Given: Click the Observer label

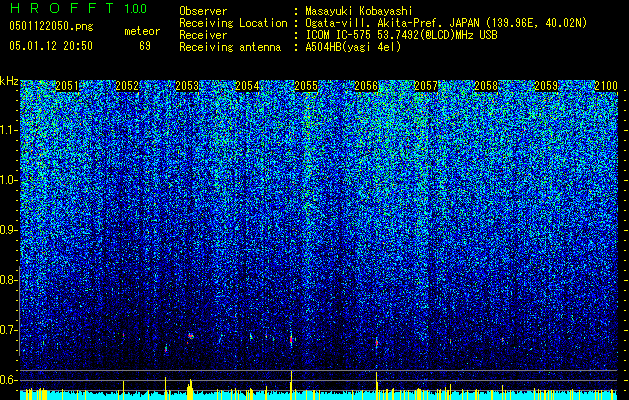Looking at the screenshot, I should coord(203,11).
